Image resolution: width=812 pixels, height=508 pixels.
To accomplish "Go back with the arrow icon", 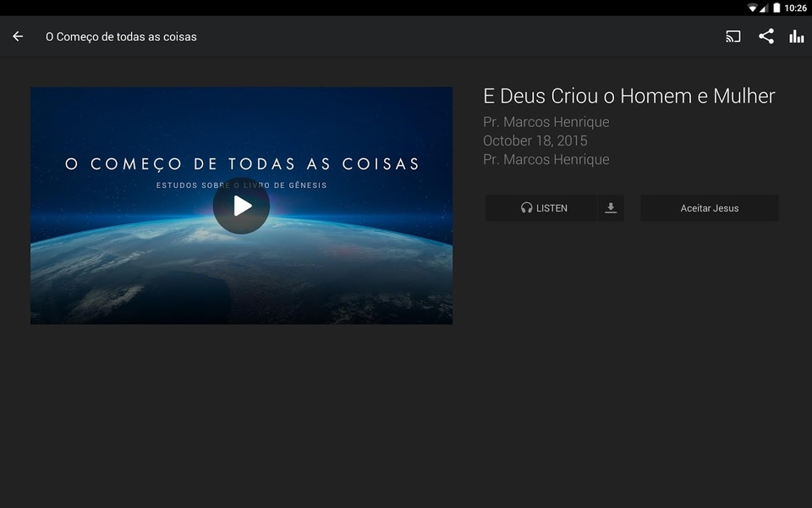I will (x=18, y=36).
